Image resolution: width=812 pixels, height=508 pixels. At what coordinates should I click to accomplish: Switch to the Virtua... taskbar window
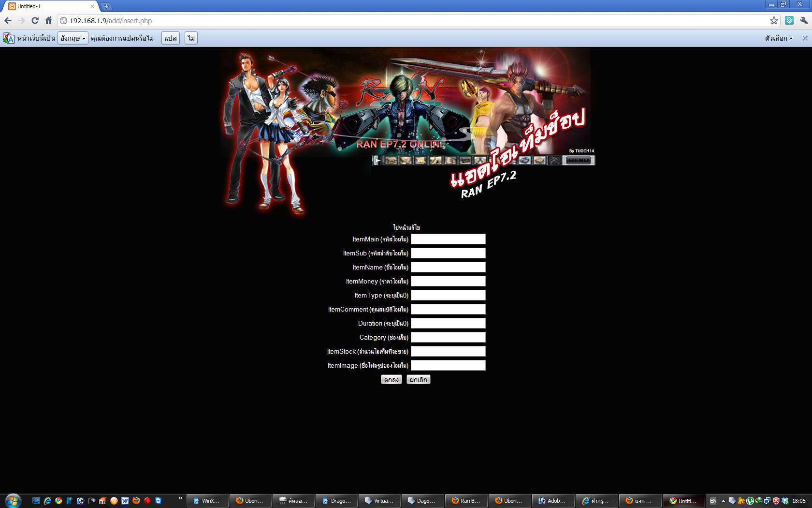(x=380, y=501)
